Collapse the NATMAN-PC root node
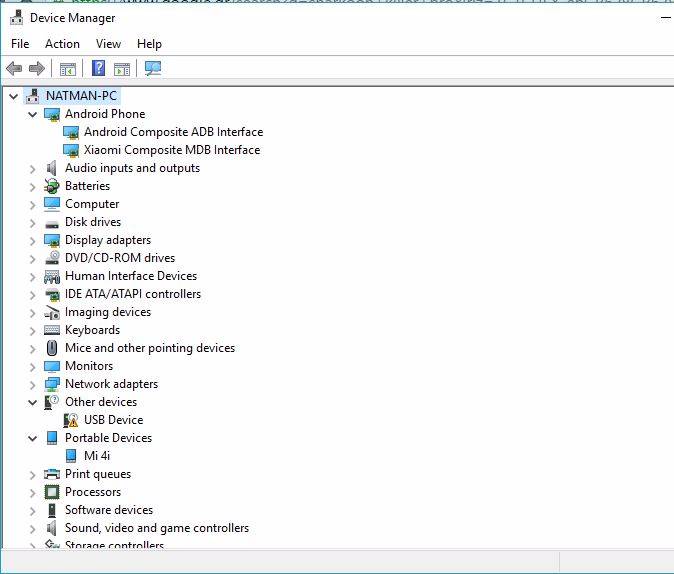This screenshot has height=574, width=674. click(14, 96)
